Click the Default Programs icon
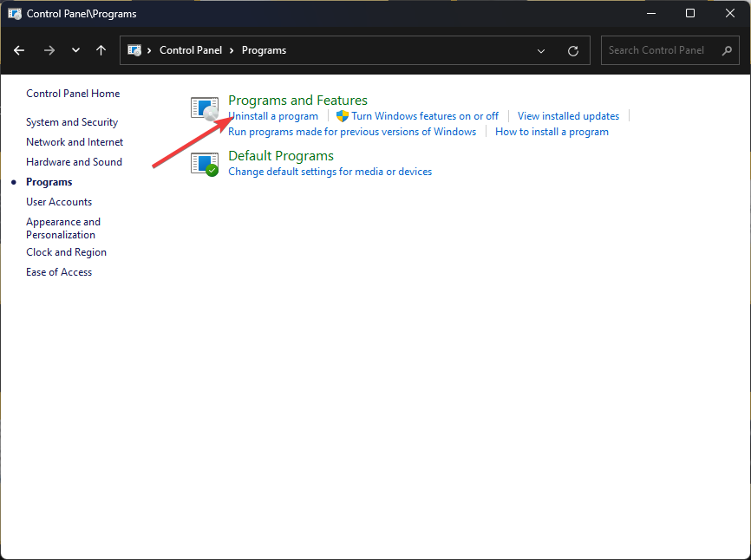The width and height of the screenshot is (751, 560). (x=205, y=164)
